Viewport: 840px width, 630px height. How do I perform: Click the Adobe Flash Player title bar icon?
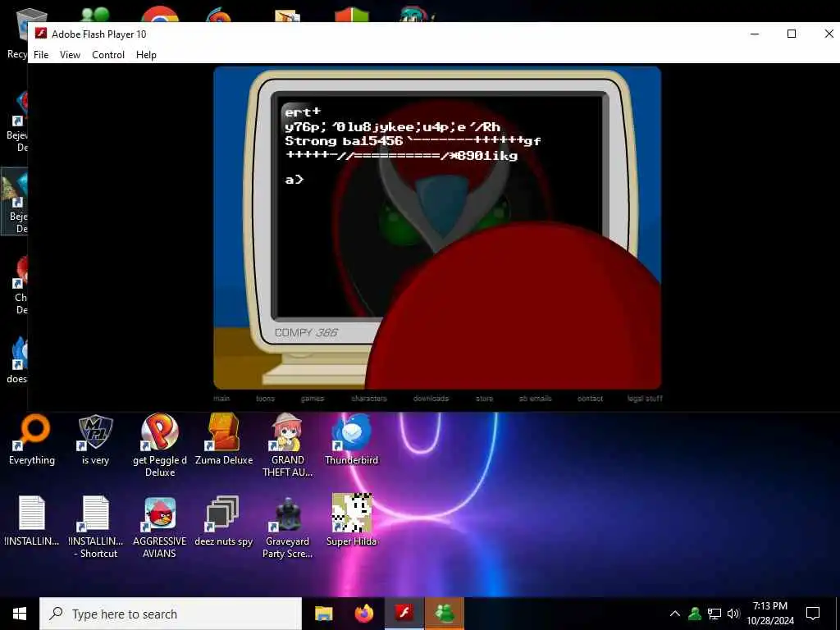41,34
